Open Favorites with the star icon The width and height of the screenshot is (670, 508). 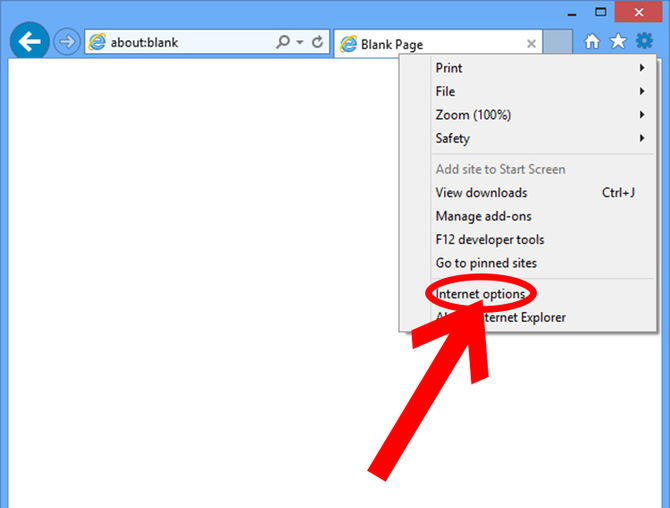(618, 41)
